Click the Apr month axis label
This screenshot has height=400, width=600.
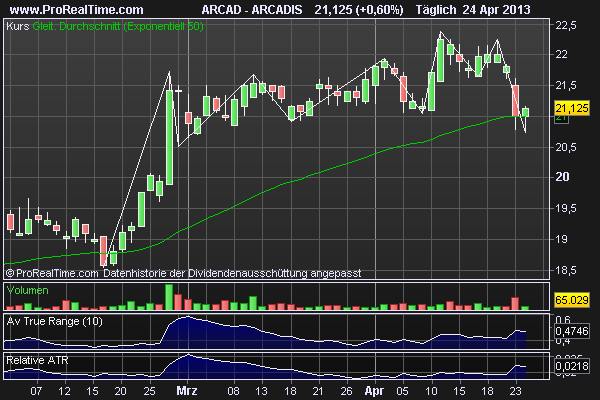[374, 391]
